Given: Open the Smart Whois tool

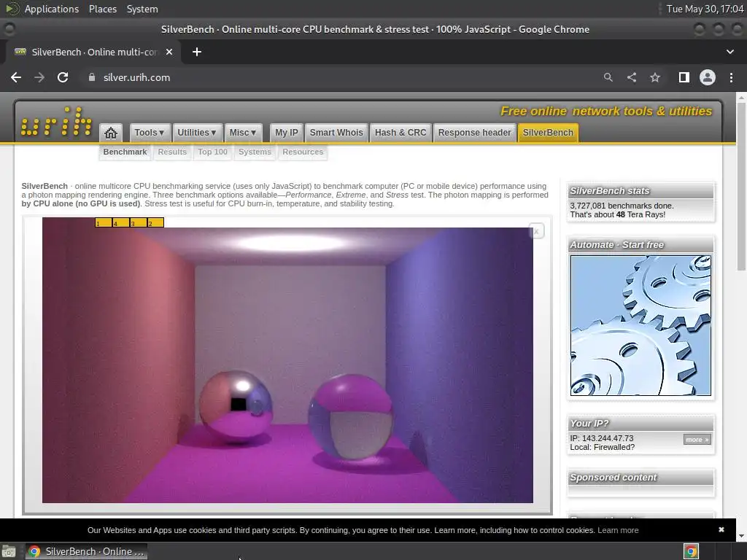Looking at the screenshot, I should click(336, 133).
